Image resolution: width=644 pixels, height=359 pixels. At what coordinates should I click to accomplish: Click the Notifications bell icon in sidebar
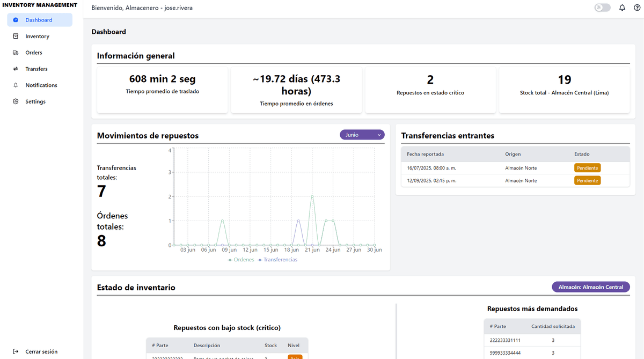coord(16,85)
